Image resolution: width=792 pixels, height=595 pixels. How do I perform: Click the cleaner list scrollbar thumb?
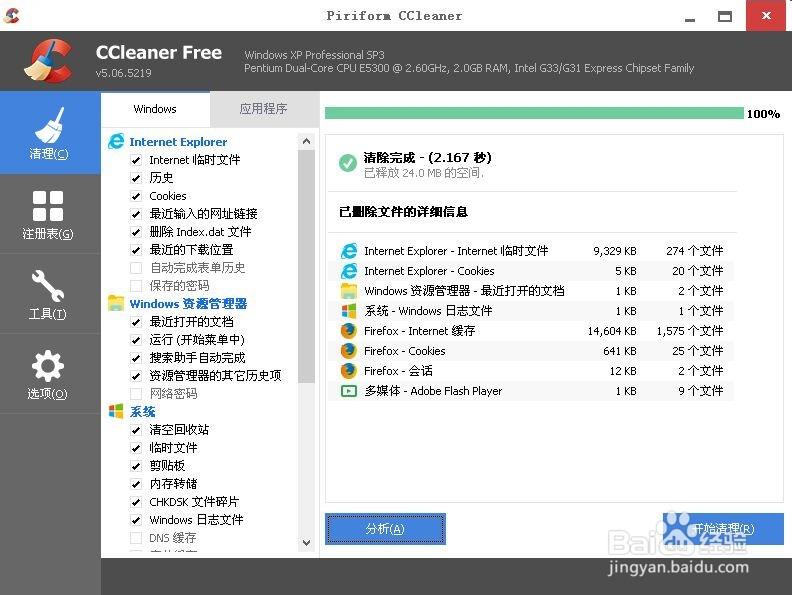tap(306, 266)
